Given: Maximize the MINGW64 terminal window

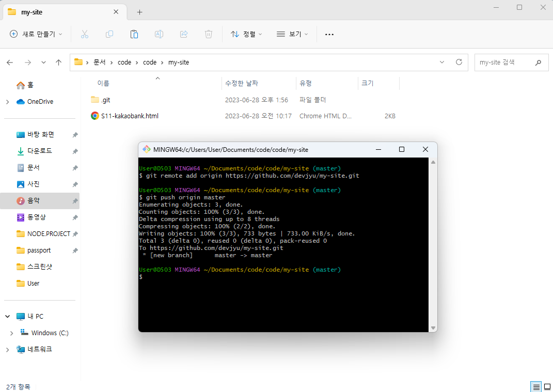Looking at the screenshot, I should (x=401, y=150).
